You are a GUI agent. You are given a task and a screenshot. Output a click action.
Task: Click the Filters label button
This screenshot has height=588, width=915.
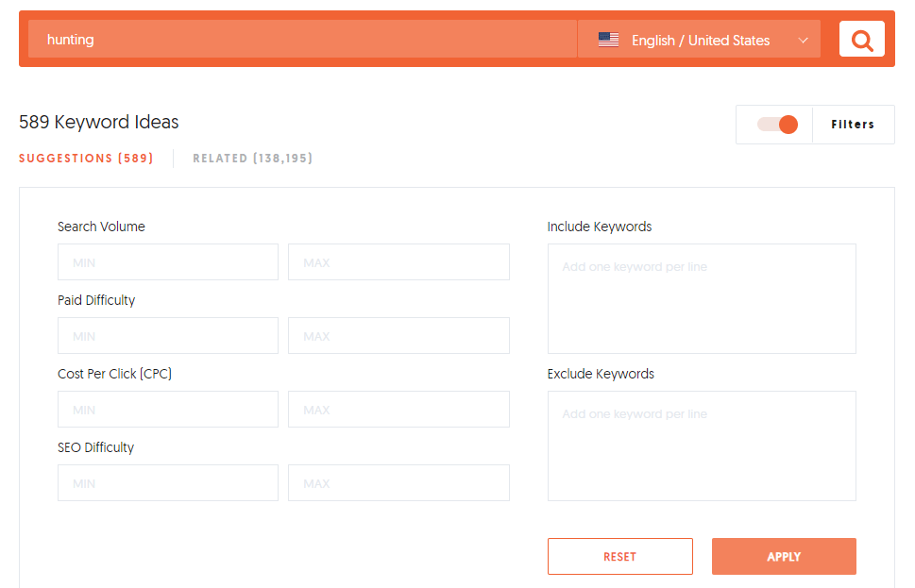[853, 125]
